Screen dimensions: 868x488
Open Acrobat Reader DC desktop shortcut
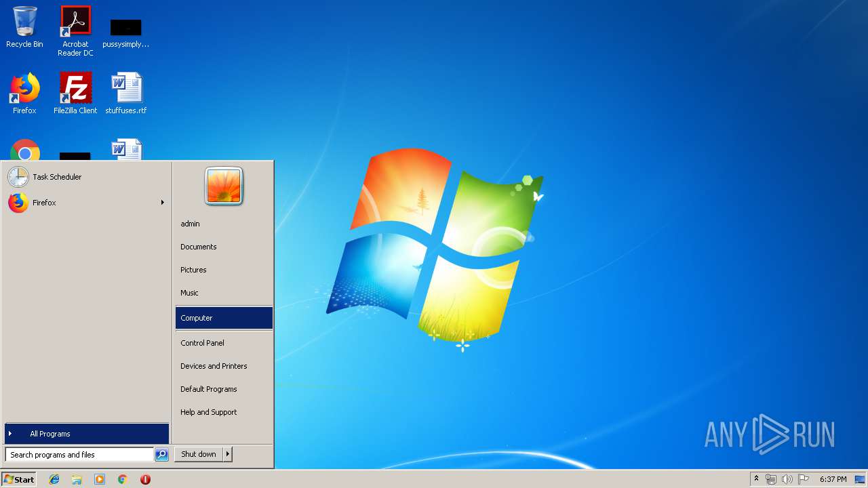click(x=75, y=30)
